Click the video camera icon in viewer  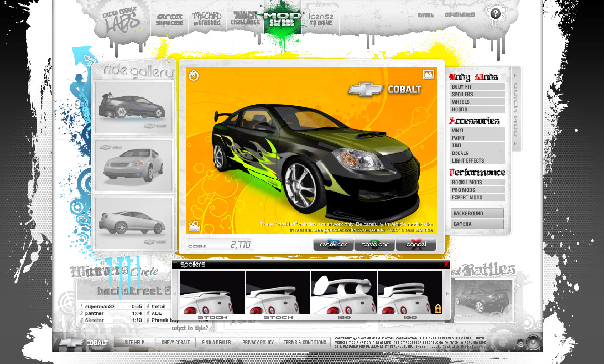pyautogui.click(x=195, y=226)
